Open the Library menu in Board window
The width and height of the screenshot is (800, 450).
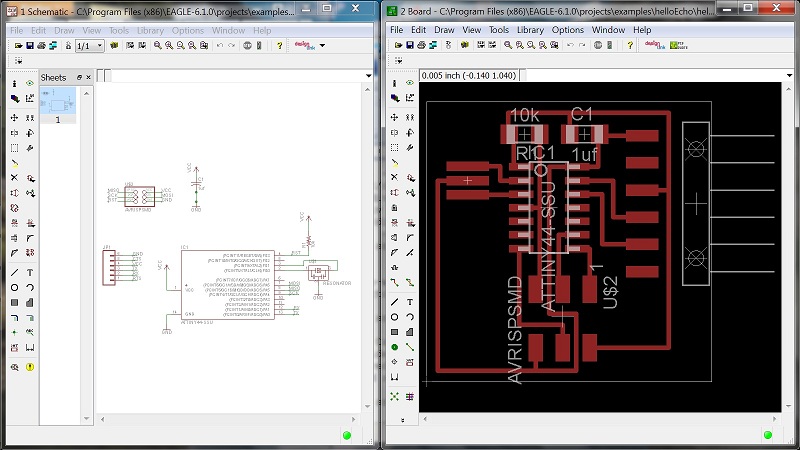[530, 30]
